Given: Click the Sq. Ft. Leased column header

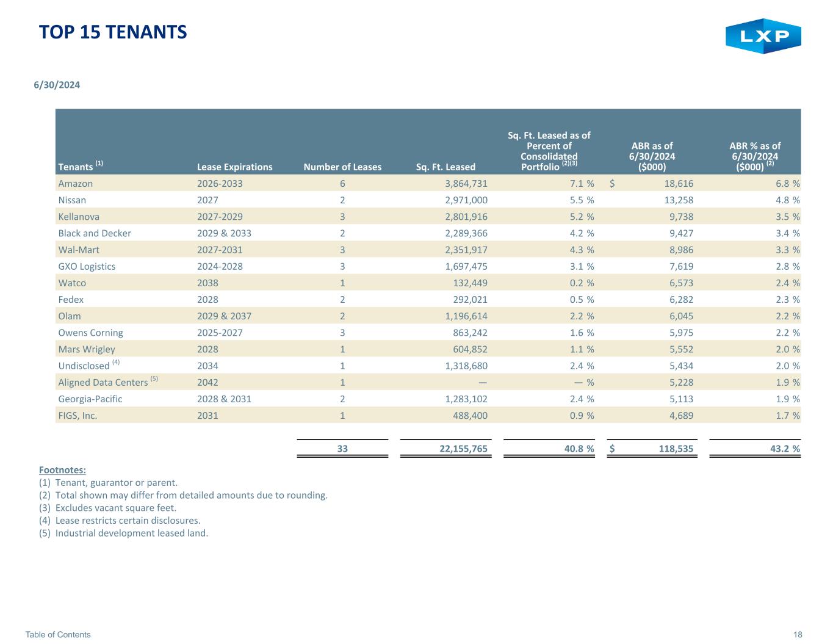Looking at the screenshot, I should (445, 167).
